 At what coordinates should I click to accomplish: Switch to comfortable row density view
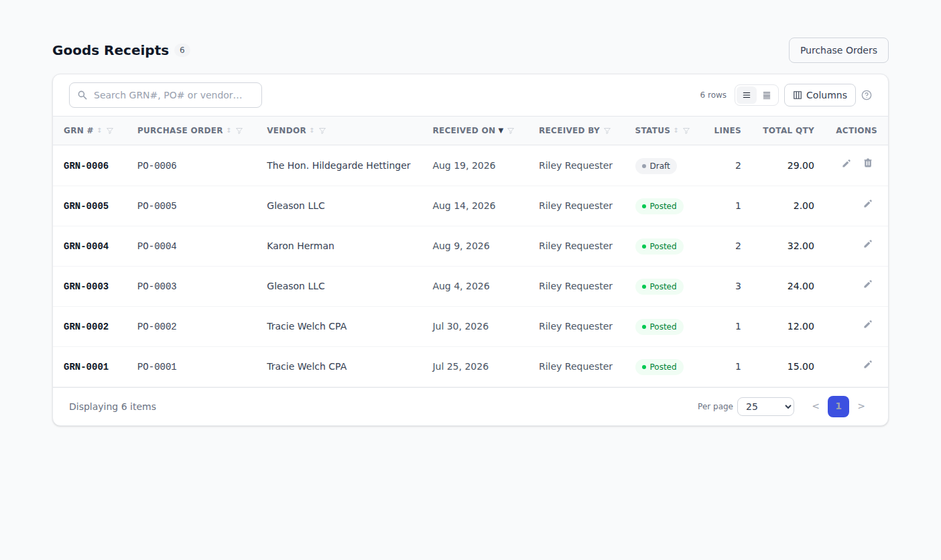pyautogui.click(x=747, y=95)
